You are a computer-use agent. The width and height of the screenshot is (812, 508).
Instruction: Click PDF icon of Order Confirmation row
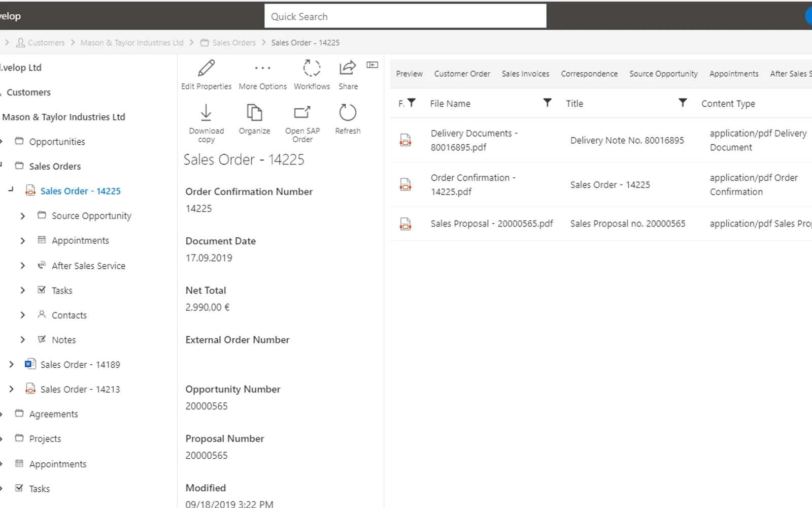tap(405, 184)
